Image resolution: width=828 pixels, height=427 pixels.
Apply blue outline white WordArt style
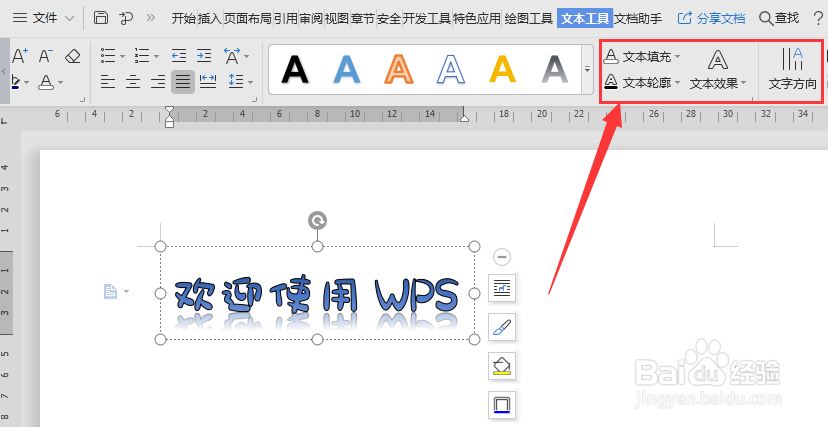coord(450,70)
